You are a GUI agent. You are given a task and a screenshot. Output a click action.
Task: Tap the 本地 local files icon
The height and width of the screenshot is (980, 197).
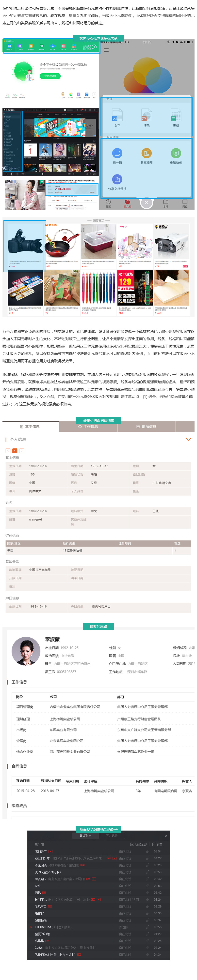pyautogui.click(x=166, y=202)
